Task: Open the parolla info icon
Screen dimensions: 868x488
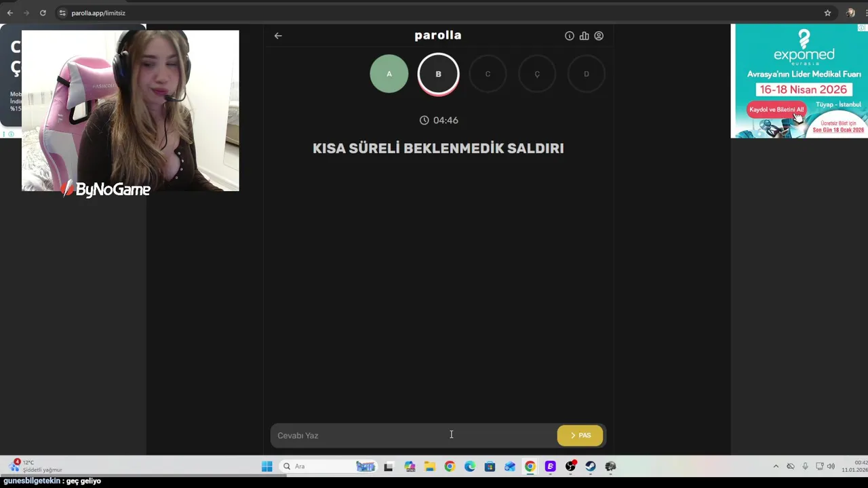Action: click(x=570, y=36)
